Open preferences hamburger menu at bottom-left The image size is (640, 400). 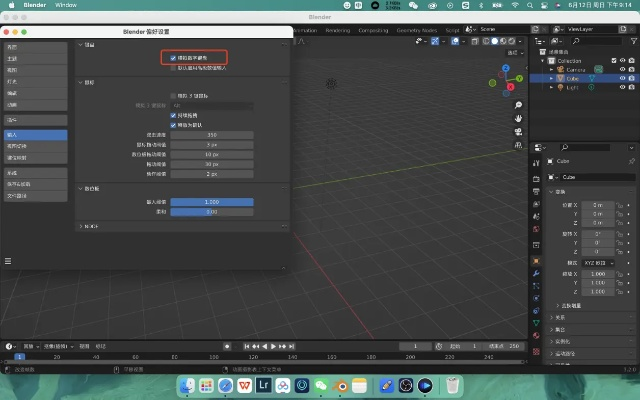[8, 261]
